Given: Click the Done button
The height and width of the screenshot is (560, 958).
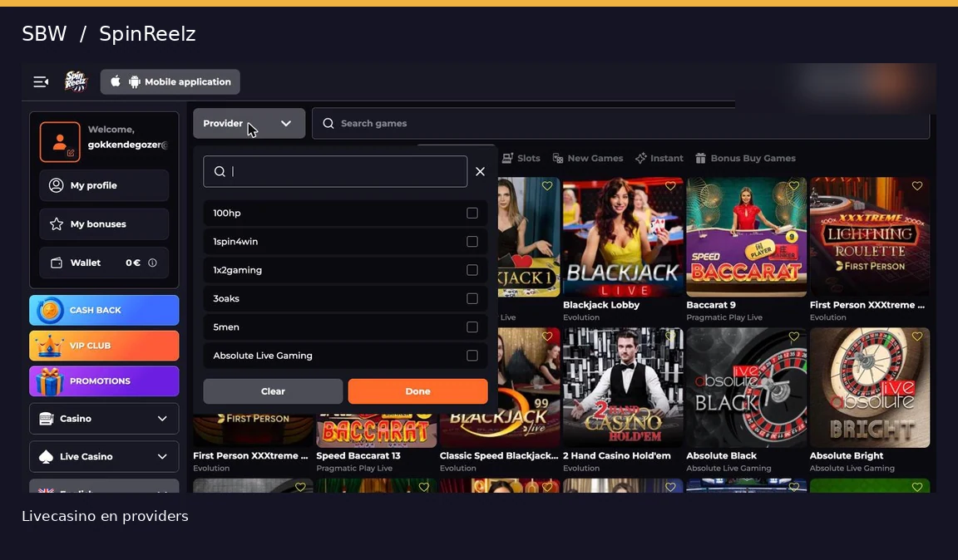Looking at the screenshot, I should (418, 391).
